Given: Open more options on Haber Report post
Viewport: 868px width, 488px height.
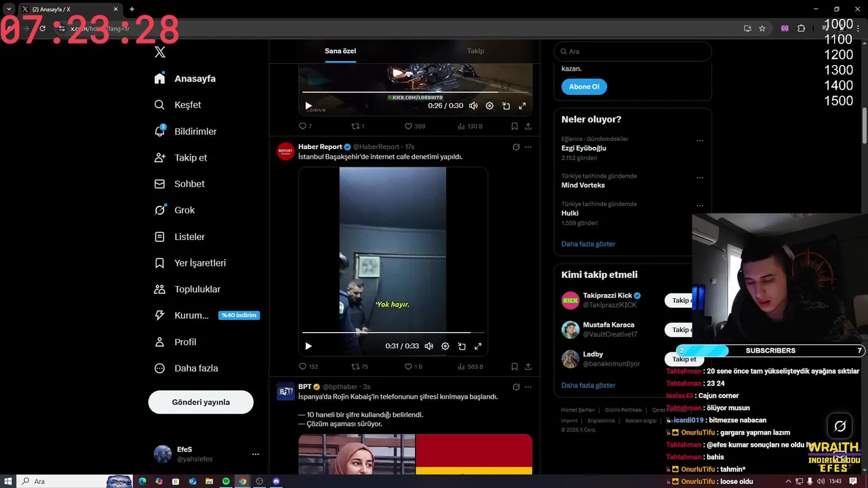Looking at the screenshot, I should coord(528,147).
